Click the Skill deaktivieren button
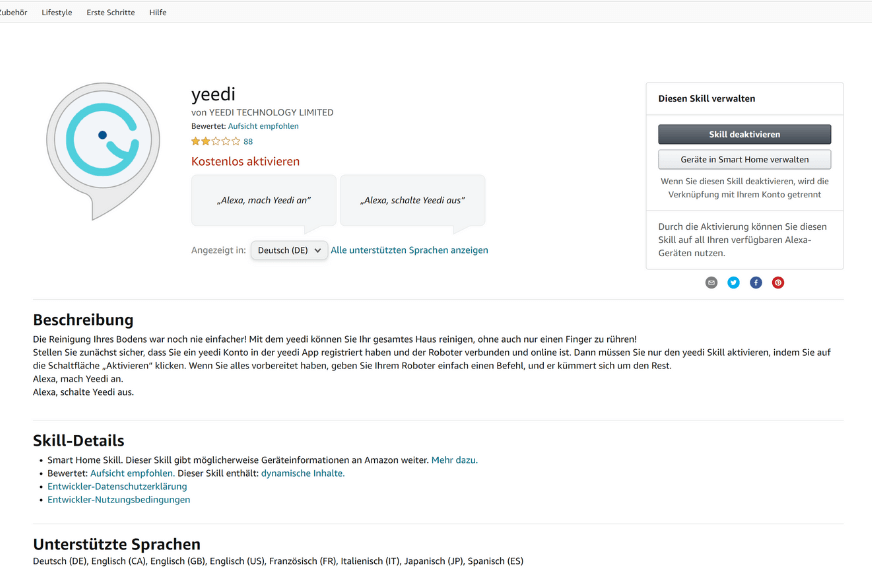The height and width of the screenshot is (581, 872). tap(744, 134)
